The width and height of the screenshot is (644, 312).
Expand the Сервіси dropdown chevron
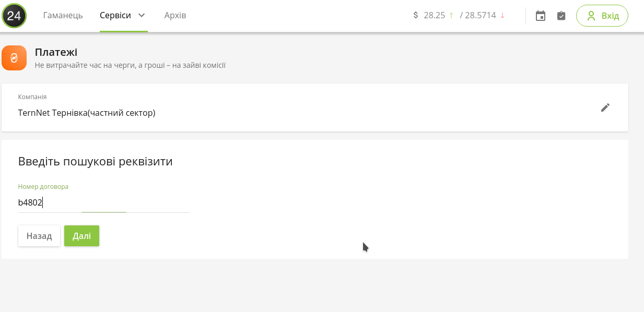(142, 15)
